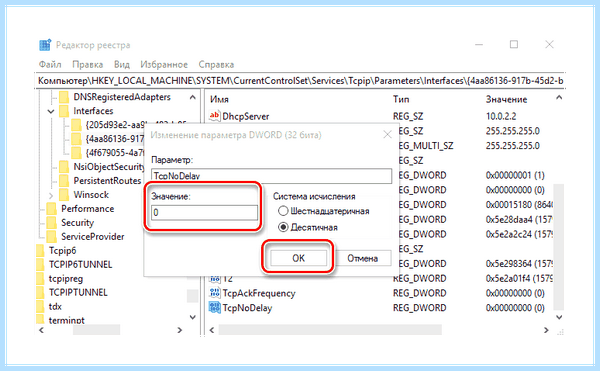Open the Файл menu
600x371 pixels.
[x=50, y=64]
